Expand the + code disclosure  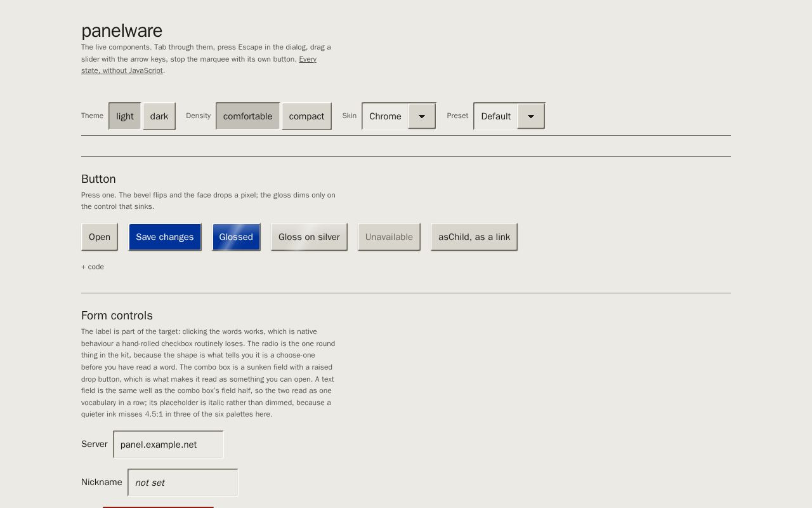[93, 267]
